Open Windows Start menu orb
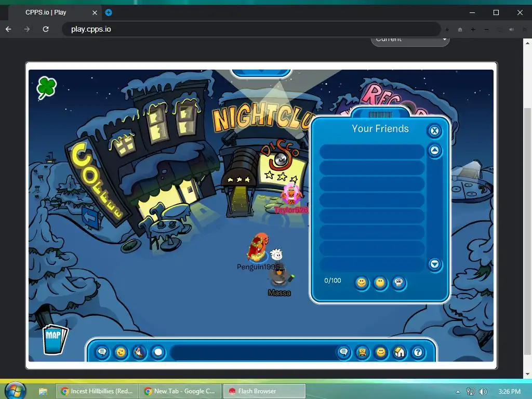The height and width of the screenshot is (399, 532). [15, 391]
